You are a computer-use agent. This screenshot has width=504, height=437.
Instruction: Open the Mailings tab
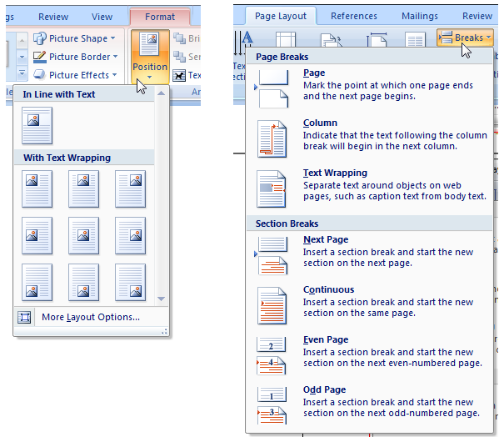(420, 16)
